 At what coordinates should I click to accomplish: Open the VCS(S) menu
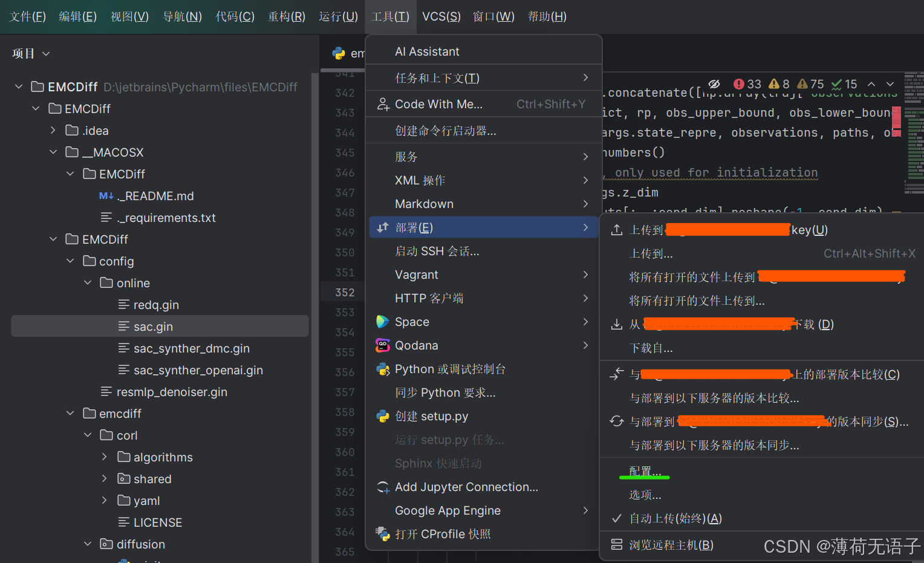point(441,16)
